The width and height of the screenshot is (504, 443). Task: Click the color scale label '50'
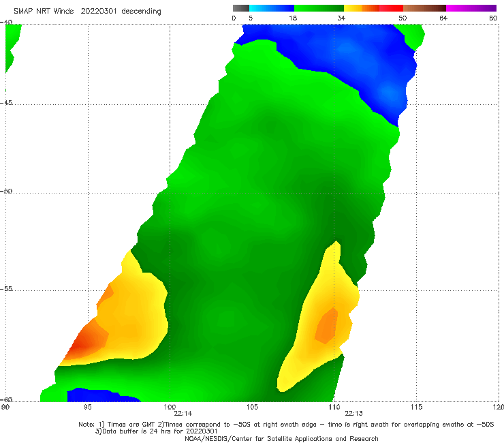click(x=403, y=18)
